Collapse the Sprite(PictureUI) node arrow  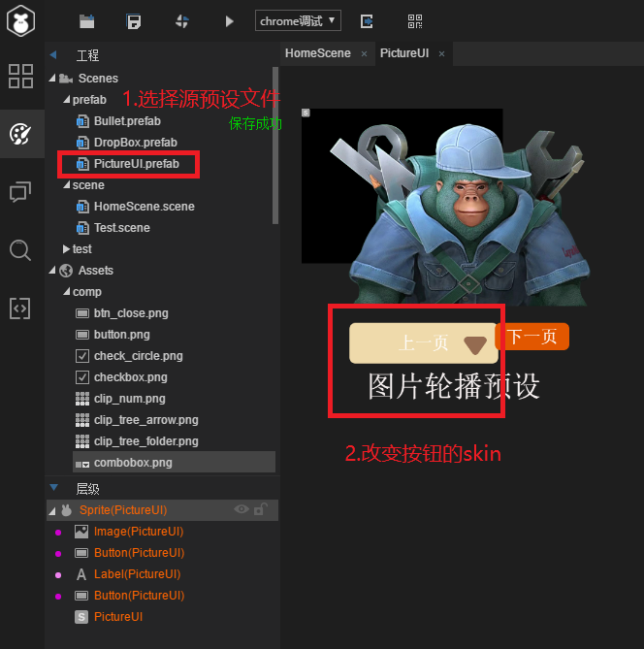pos(52,511)
